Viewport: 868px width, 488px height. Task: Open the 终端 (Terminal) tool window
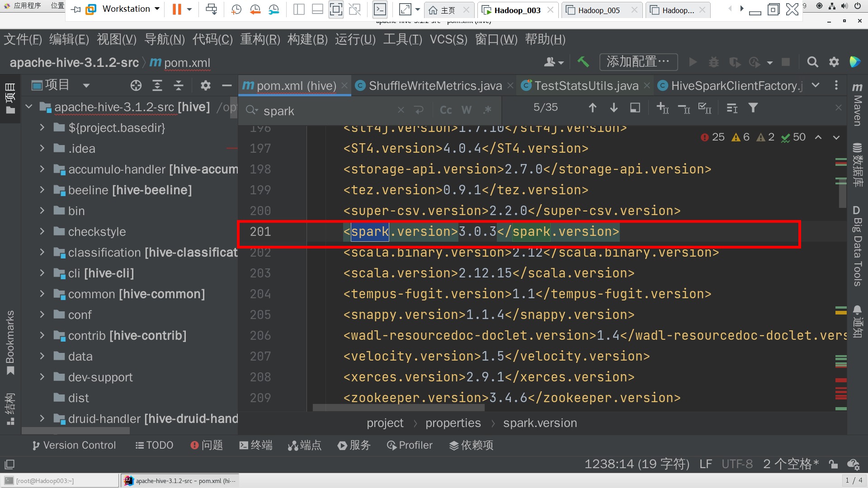pos(255,445)
